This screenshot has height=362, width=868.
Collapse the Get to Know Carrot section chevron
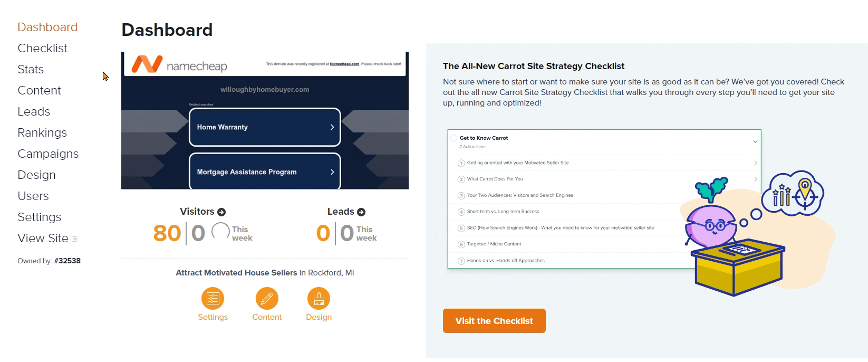coord(755,141)
